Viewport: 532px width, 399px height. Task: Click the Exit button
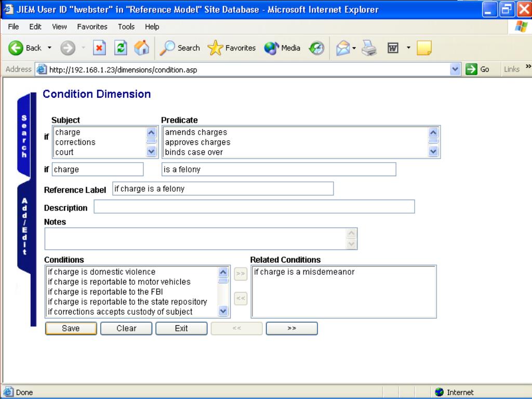coord(181,328)
